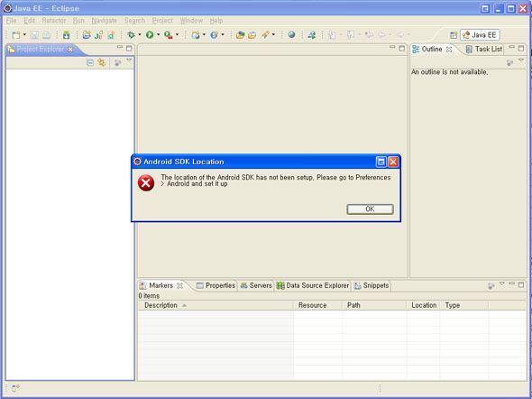This screenshot has height=399, width=532.
Task: Click the New Android XML file icon
Action: pos(111,35)
